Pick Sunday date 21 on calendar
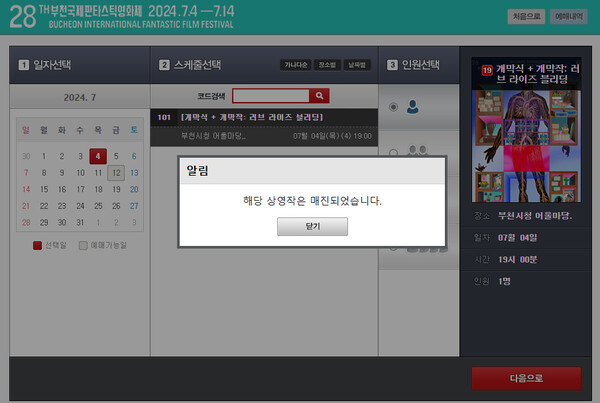This screenshot has width=600, height=403. (x=26, y=206)
